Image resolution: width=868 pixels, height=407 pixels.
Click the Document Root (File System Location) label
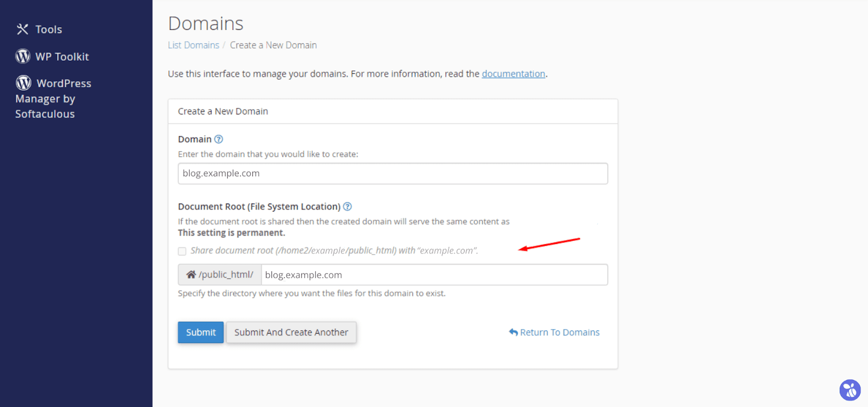pyautogui.click(x=259, y=207)
